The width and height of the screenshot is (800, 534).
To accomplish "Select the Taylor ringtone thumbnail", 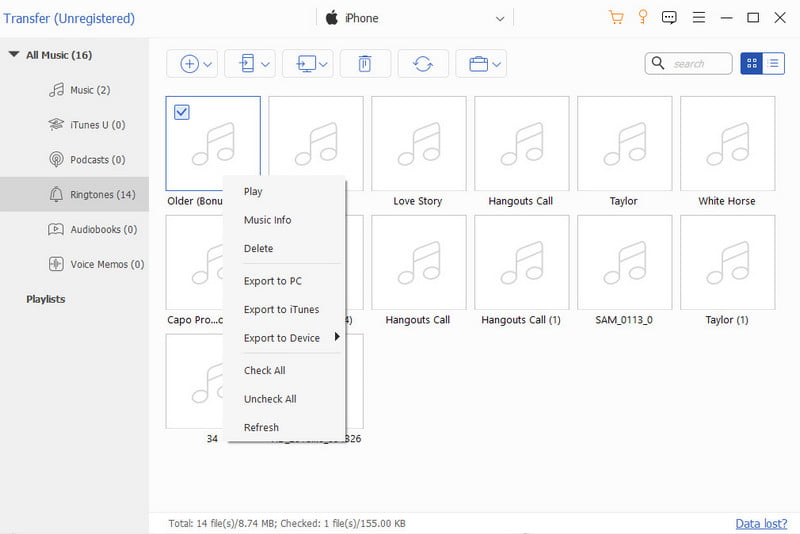I will point(624,143).
